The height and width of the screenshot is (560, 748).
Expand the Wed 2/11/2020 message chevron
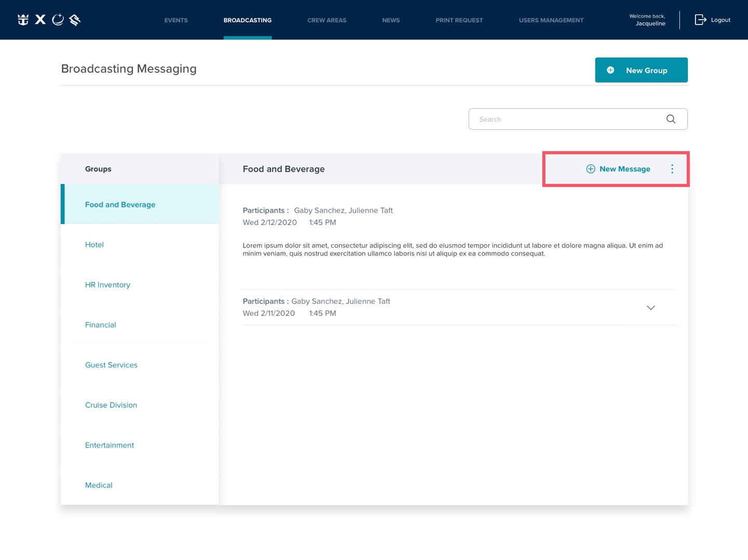coord(650,308)
